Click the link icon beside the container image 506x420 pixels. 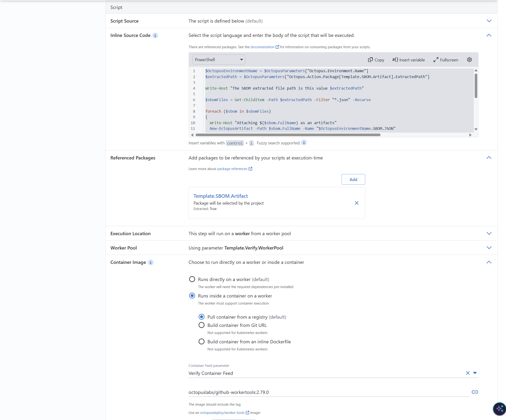[x=475, y=392]
